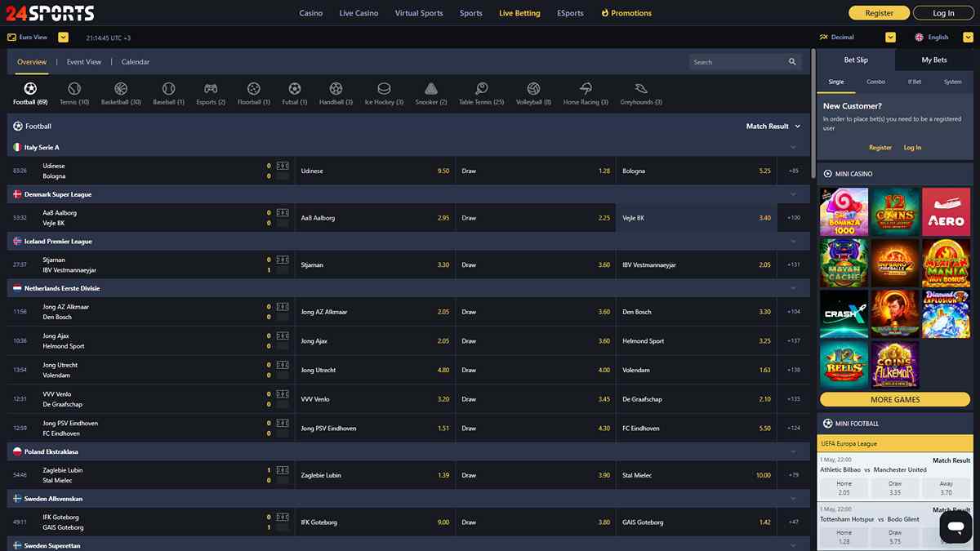Click the Ice Hockey sport icon
The image size is (980, 551).
click(x=383, y=90)
